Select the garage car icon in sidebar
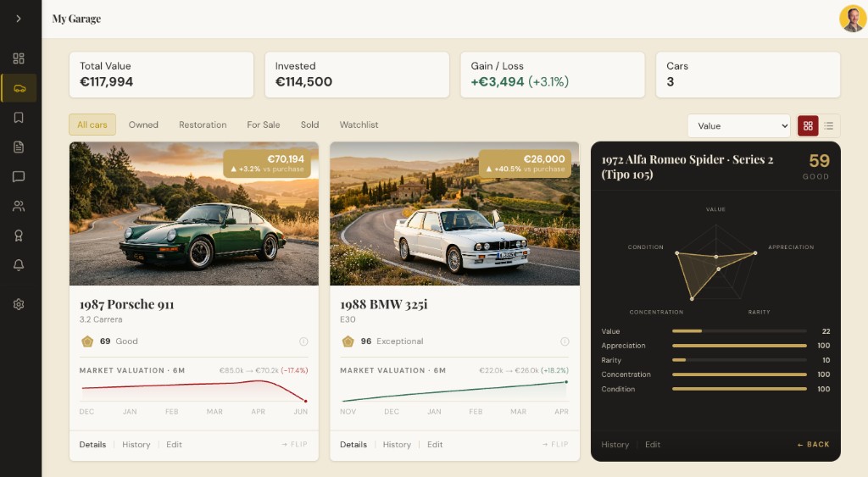This screenshot has width=868, height=477. coord(19,88)
